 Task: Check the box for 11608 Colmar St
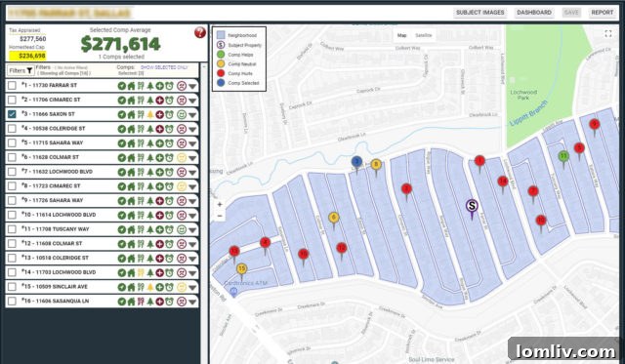tap(13, 243)
